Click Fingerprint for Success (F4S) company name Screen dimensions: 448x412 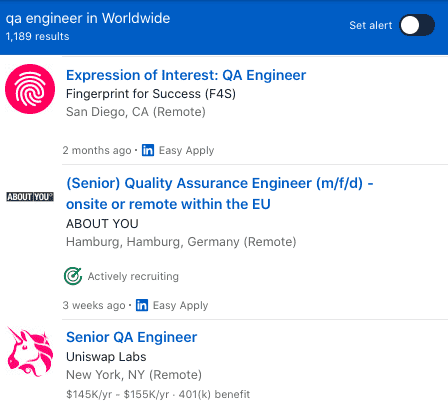[151, 94]
